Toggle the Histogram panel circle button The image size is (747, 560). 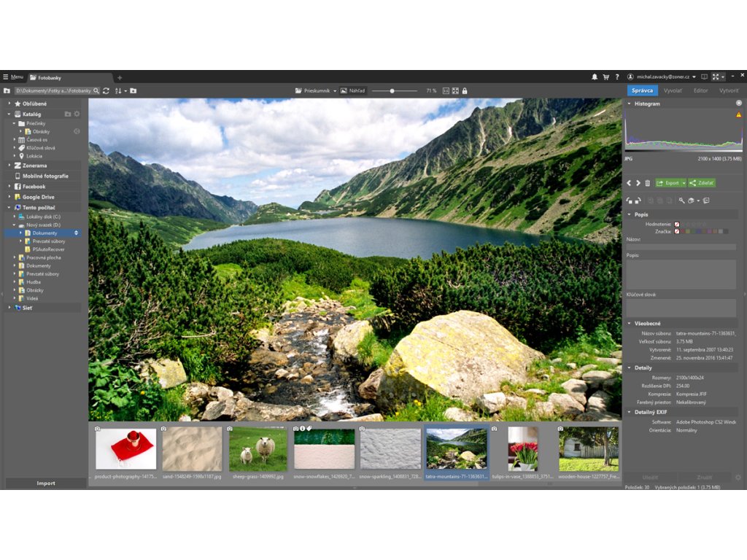pyautogui.click(x=738, y=104)
